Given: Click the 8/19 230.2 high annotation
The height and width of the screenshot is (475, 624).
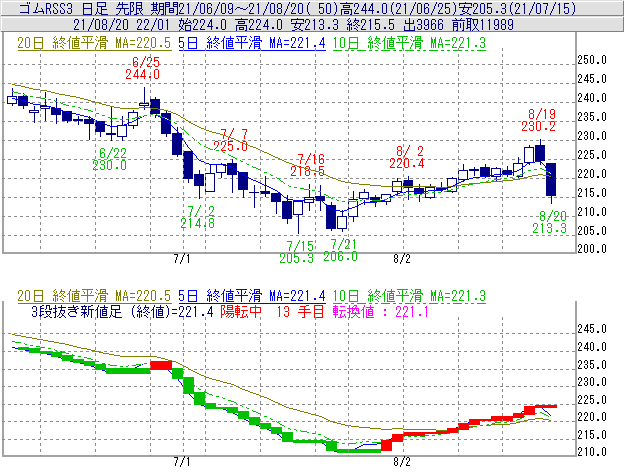Looking at the screenshot, I should click(538, 121).
